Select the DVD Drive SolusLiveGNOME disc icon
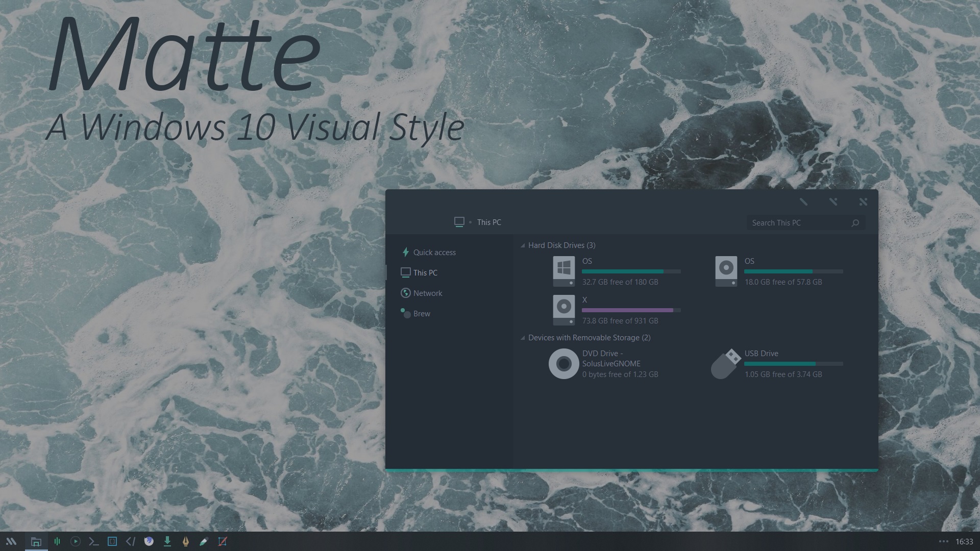 (563, 364)
